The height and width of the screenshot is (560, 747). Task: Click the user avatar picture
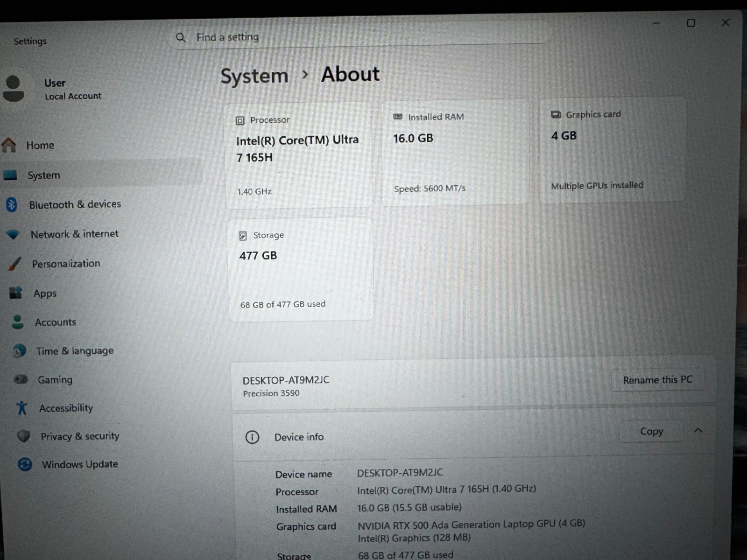(x=14, y=88)
